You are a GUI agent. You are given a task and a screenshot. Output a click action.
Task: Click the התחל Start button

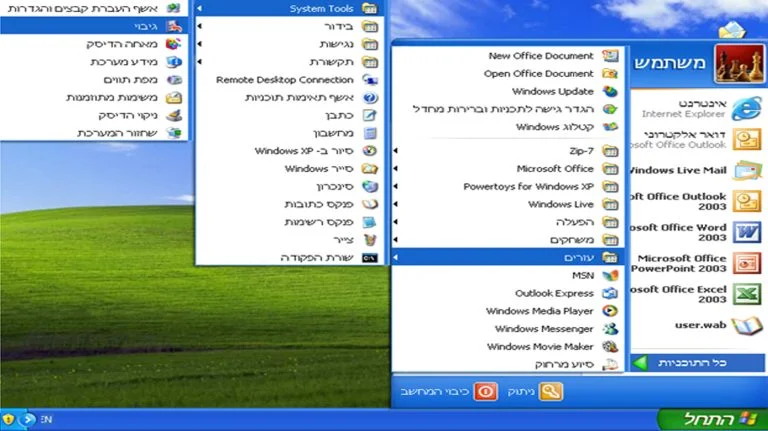click(x=712, y=420)
